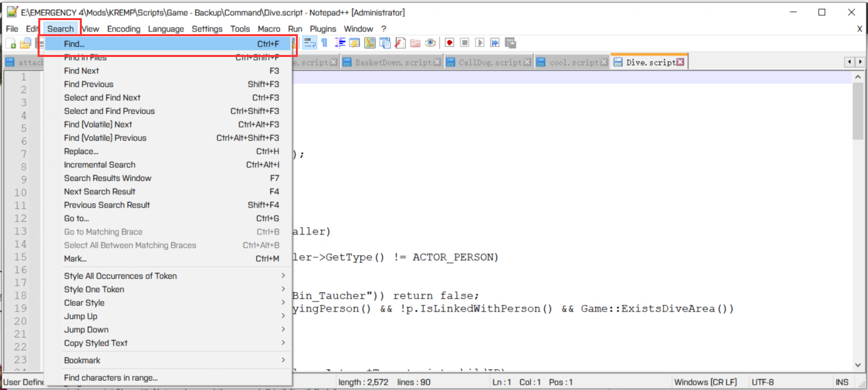Toggle word wrap in the toolbar

point(309,43)
